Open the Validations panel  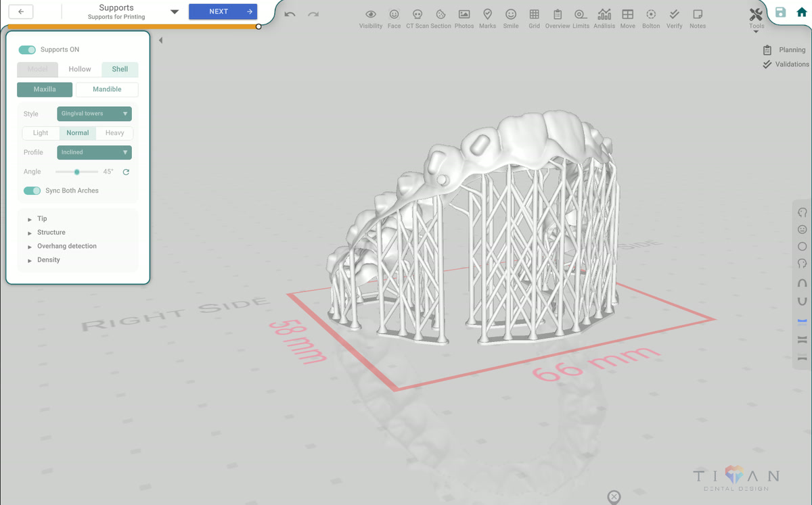786,64
